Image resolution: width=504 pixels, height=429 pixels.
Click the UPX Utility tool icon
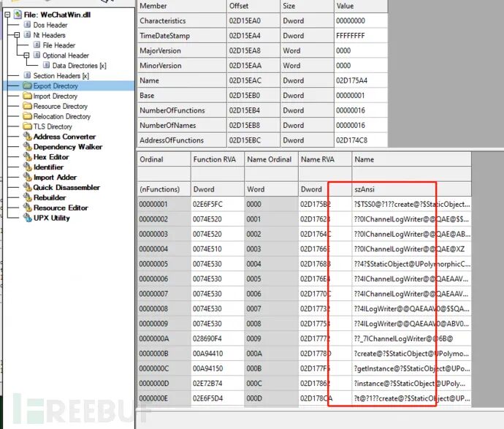point(28,218)
